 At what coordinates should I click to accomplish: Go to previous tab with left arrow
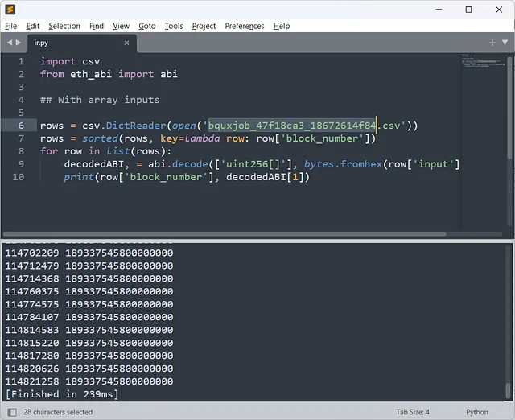(x=10, y=43)
